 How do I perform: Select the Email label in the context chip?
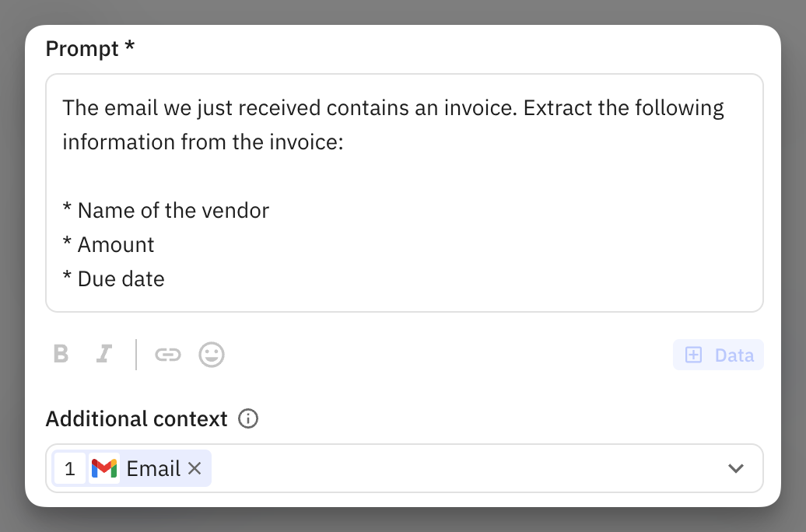coord(153,468)
